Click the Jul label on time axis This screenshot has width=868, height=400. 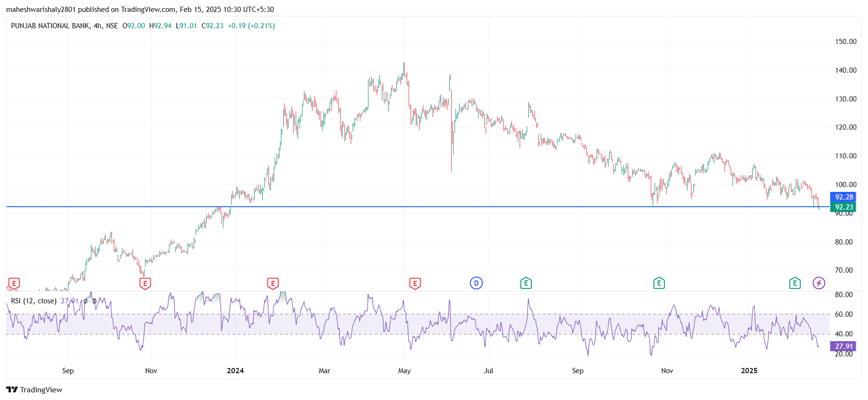[489, 371]
